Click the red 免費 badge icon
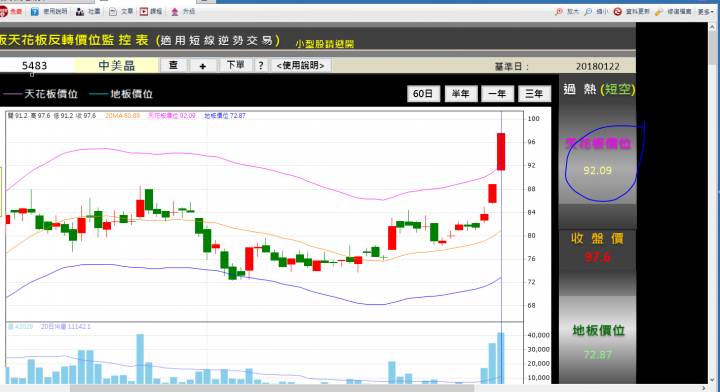Image resolution: width=720 pixels, height=392 pixels. point(4,11)
